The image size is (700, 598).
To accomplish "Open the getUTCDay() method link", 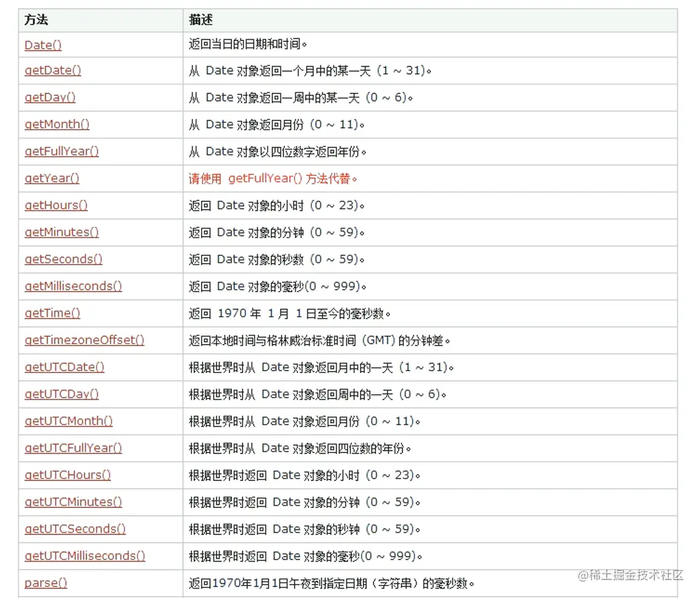I will coord(61,394).
